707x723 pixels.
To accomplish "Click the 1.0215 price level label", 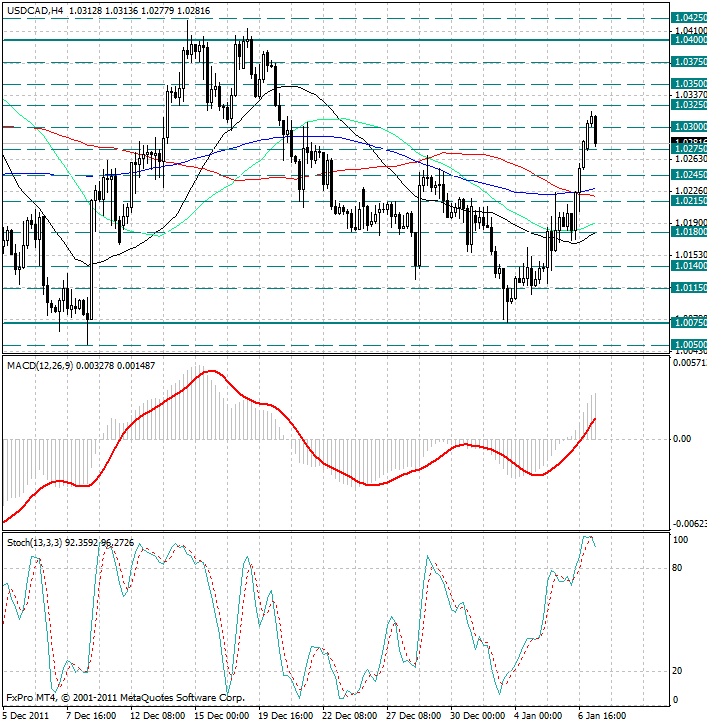I will (689, 201).
